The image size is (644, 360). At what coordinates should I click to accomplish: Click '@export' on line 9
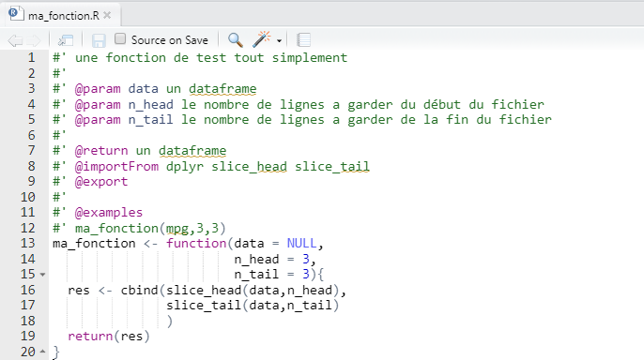click(x=101, y=182)
